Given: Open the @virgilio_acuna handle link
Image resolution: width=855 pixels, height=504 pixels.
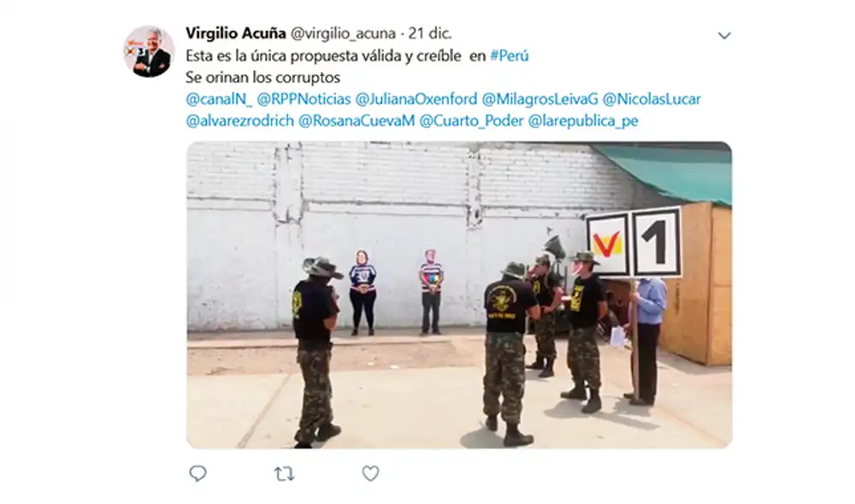Looking at the screenshot, I should 343,33.
